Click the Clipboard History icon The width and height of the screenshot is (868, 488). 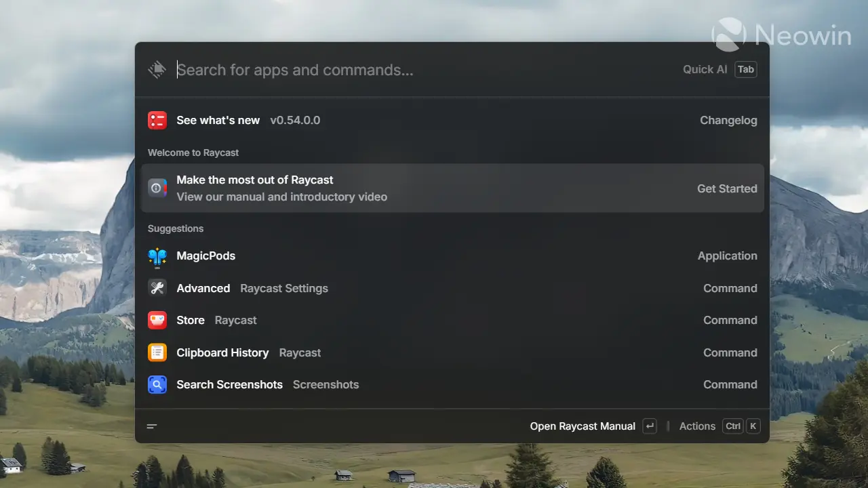click(157, 352)
